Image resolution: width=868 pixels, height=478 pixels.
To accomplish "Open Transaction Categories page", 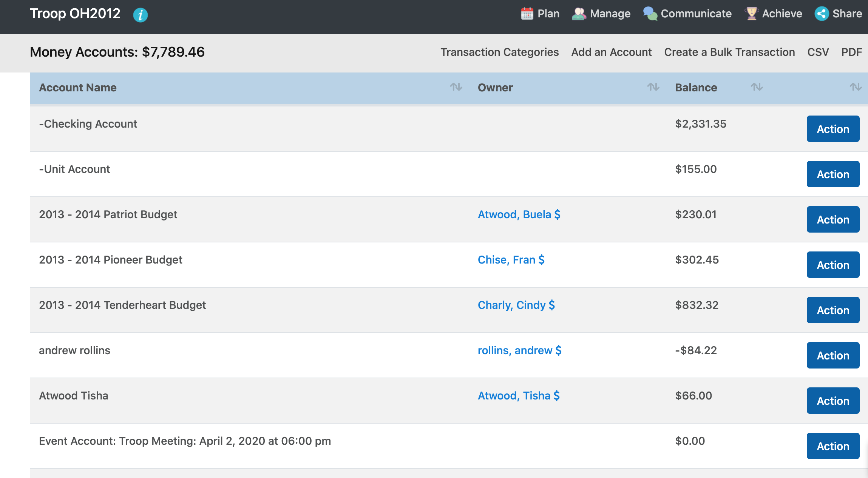I will tap(499, 52).
